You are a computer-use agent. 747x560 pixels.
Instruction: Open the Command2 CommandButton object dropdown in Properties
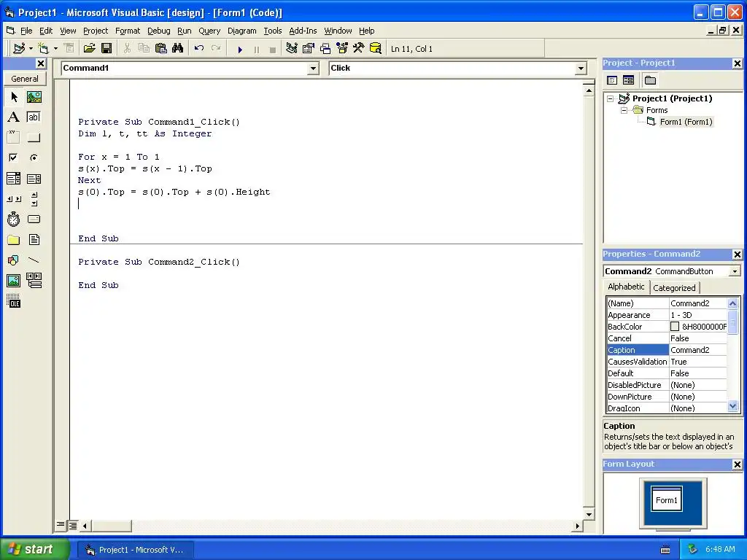click(735, 271)
